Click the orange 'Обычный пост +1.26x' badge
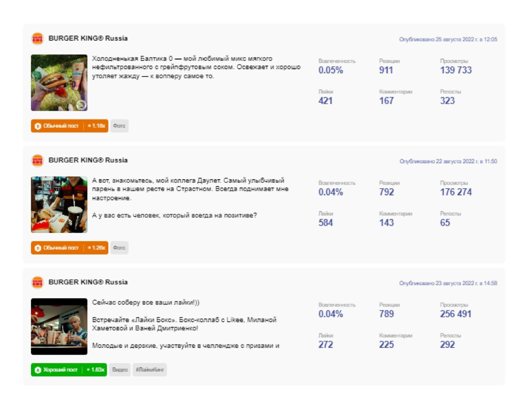The height and width of the screenshot is (411, 532). [69, 248]
